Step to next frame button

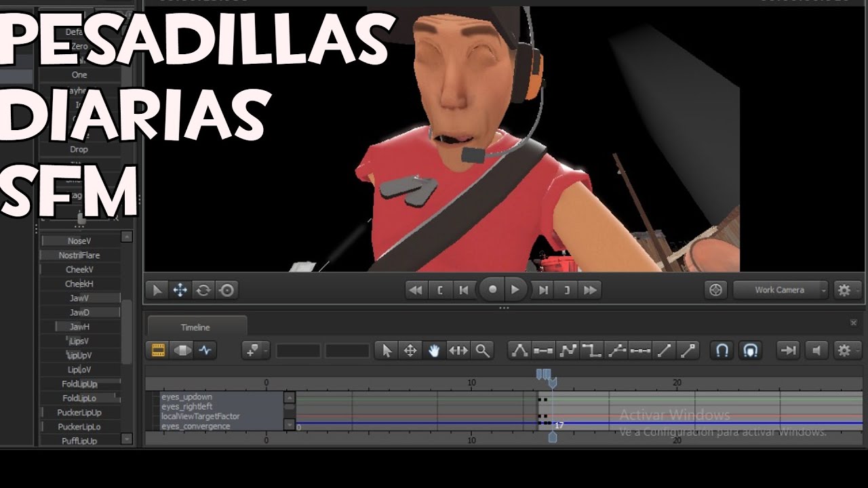click(x=543, y=290)
